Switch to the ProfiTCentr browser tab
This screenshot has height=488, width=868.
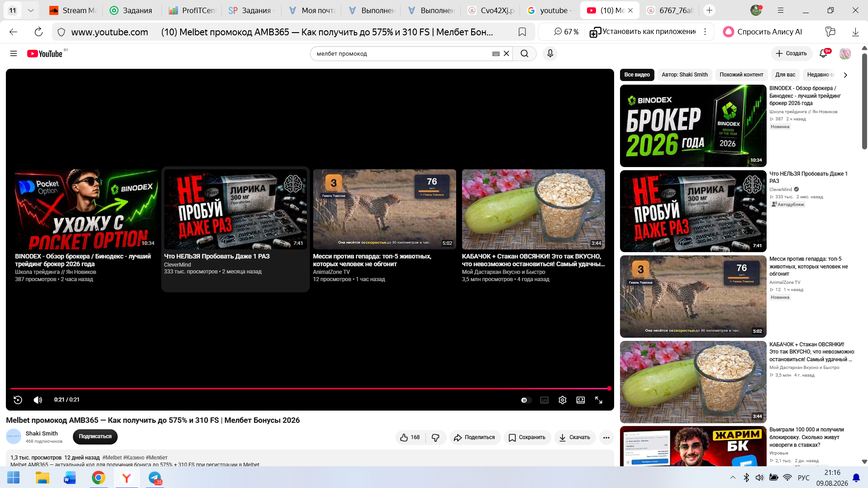192,10
